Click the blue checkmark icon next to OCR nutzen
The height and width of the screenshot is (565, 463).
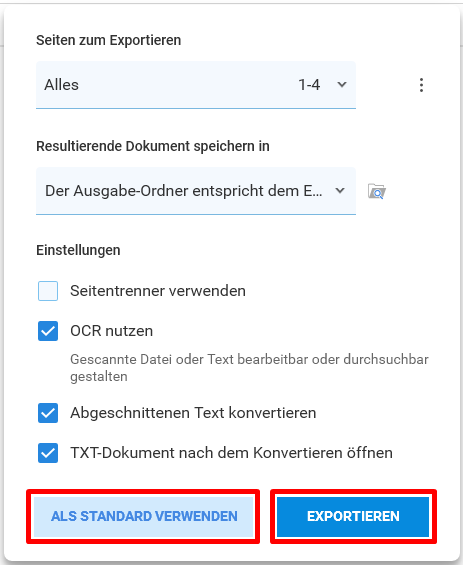[x=48, y=331]
